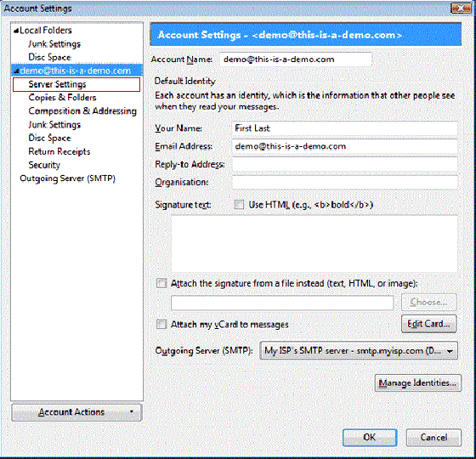Open the Security settings page
476x459 pixels.
coord(44,165)
